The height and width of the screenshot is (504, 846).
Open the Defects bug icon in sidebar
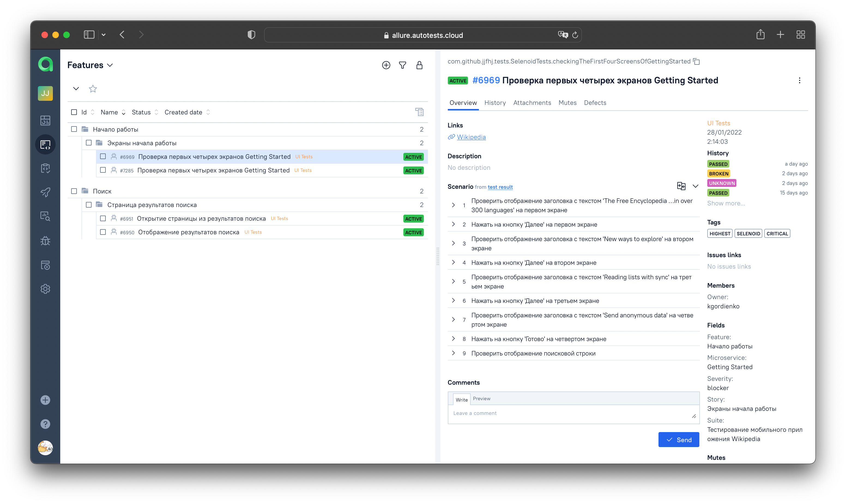[x=45, y=241]
